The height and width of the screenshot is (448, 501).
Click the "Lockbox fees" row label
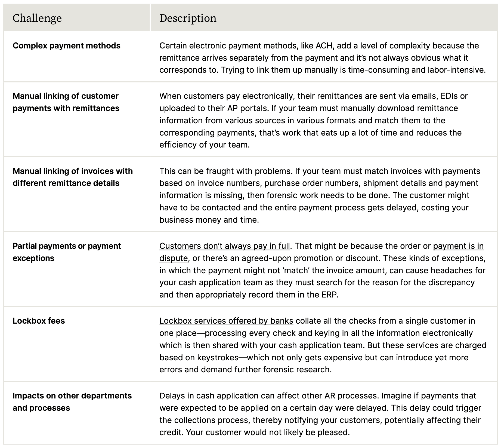click(x=39, y=321)
